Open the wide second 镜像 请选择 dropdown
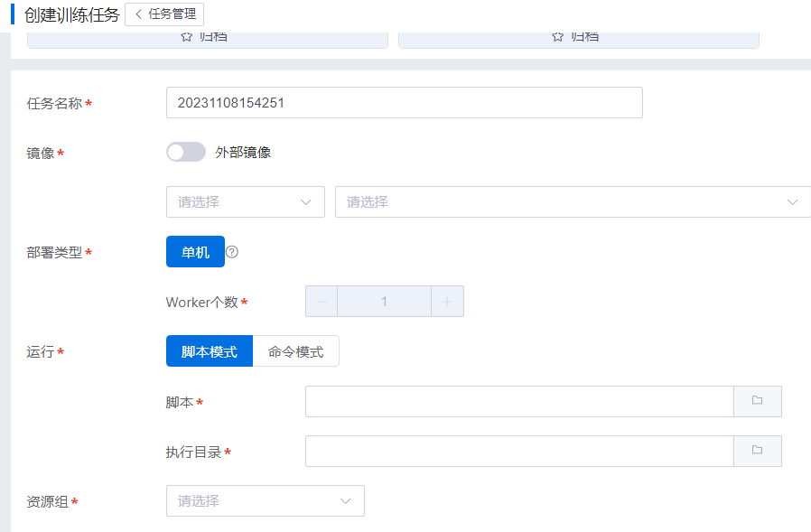The image size is (811, 532). (x=573, y=202)
